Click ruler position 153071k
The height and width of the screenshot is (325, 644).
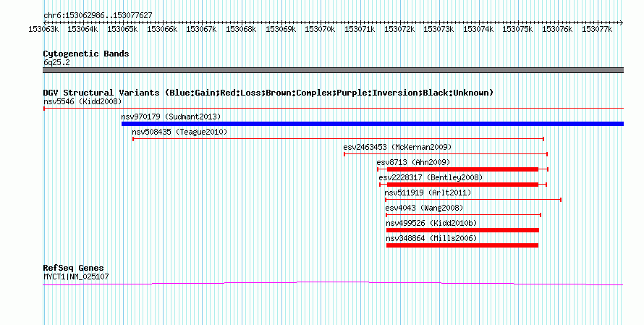click(x=360, y=30)
